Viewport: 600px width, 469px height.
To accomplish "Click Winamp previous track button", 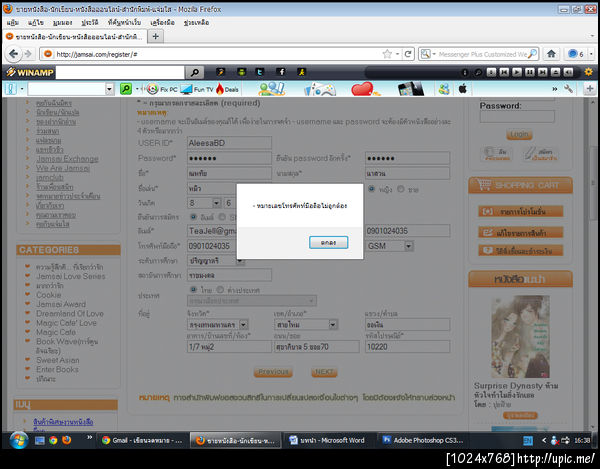I will pos(504,72).
